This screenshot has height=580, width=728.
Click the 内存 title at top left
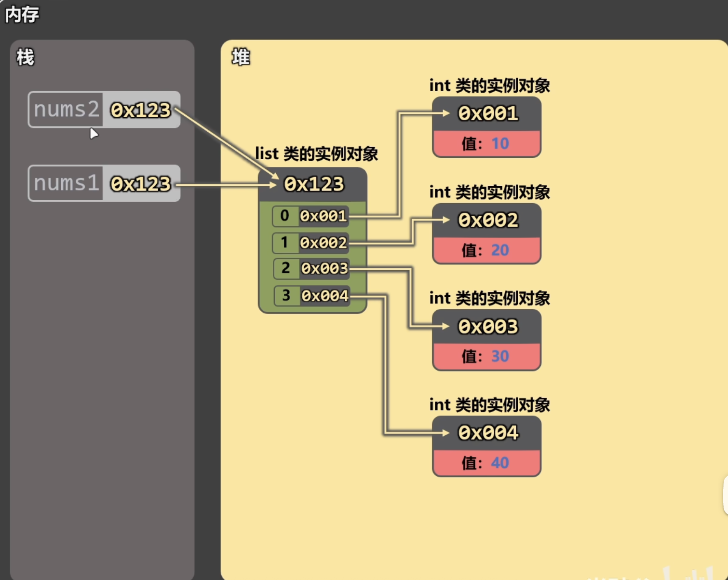pyautogui.click(x=22, y=14)
